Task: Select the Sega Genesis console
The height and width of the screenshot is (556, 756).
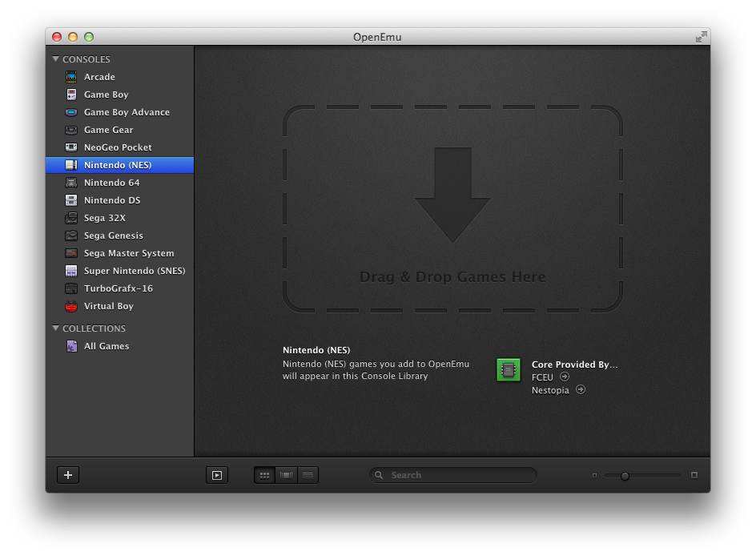Action: pos(111,235)
